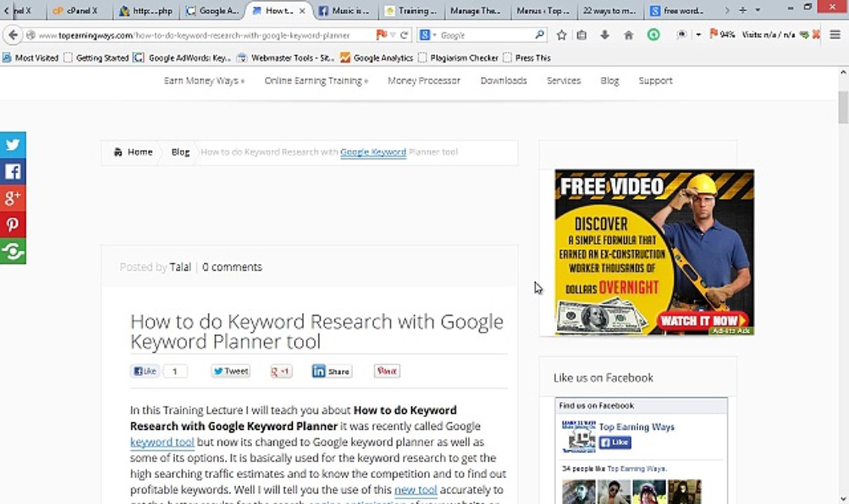Click Google +1 button under title
Image resolution: width=849 pixels, height=504 pixels.
coord(282,371)
